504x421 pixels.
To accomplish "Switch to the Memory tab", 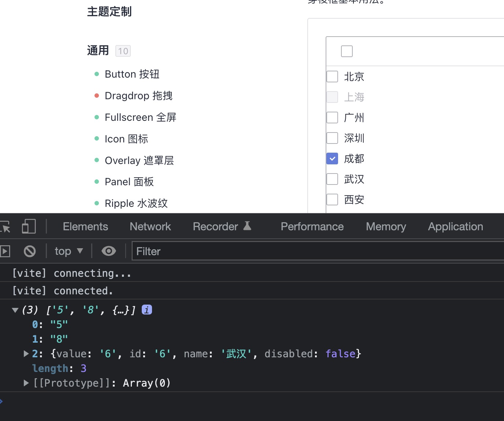I will (x=386, y=227).
